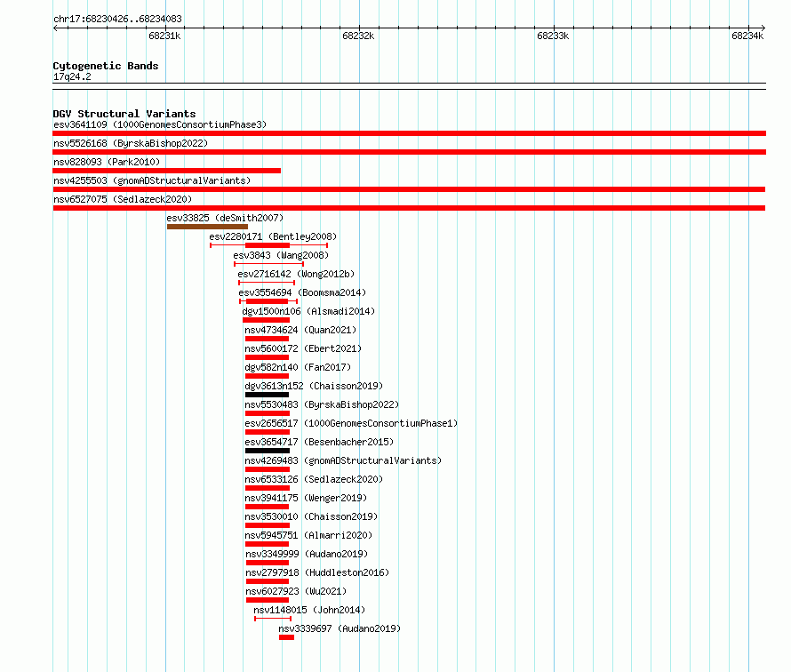The height and width of the screenshot is (672, 791).
Task: Select esv3554694 (Boomsma2014) label
Action: (302, 292)
